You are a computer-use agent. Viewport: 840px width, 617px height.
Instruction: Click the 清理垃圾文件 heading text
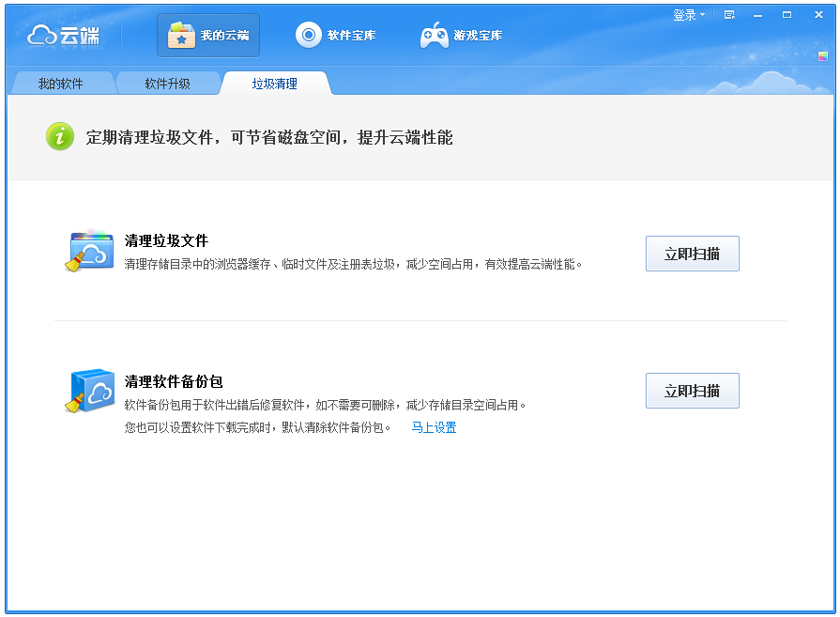(x=166, y=241)
